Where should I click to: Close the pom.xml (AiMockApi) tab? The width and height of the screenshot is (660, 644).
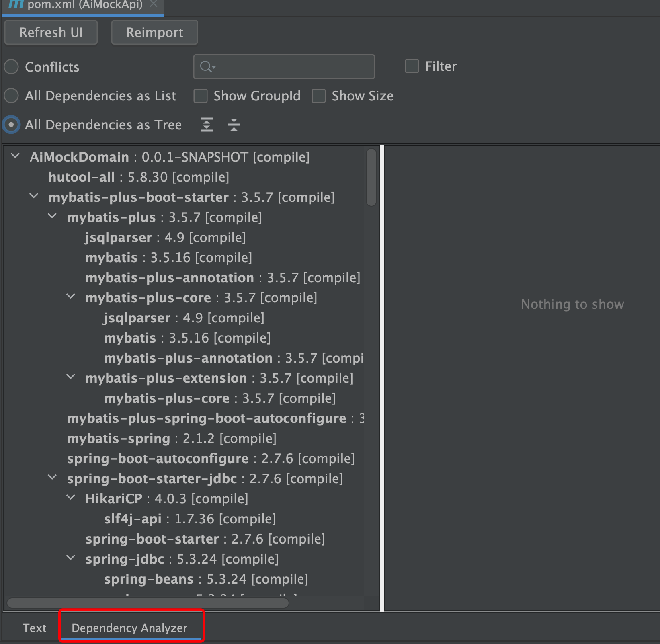[153, 4]
